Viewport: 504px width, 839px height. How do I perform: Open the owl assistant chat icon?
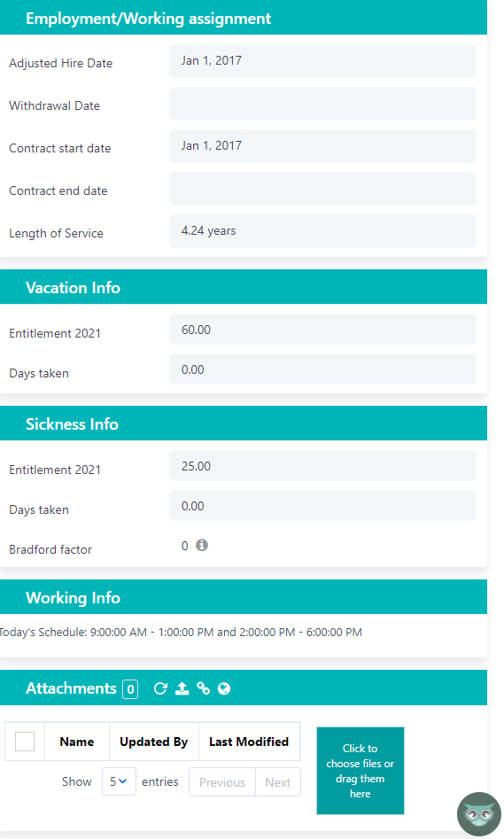point(479,814)
